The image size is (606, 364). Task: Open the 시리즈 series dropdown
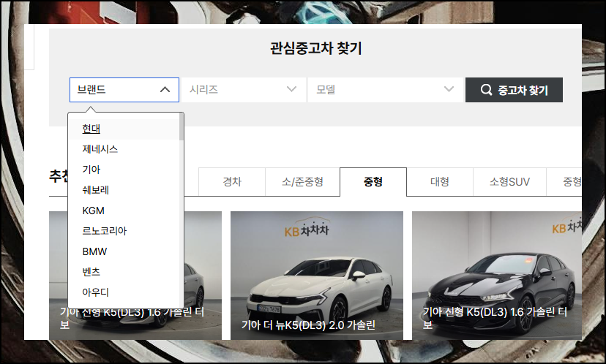[x=244, y=90]
